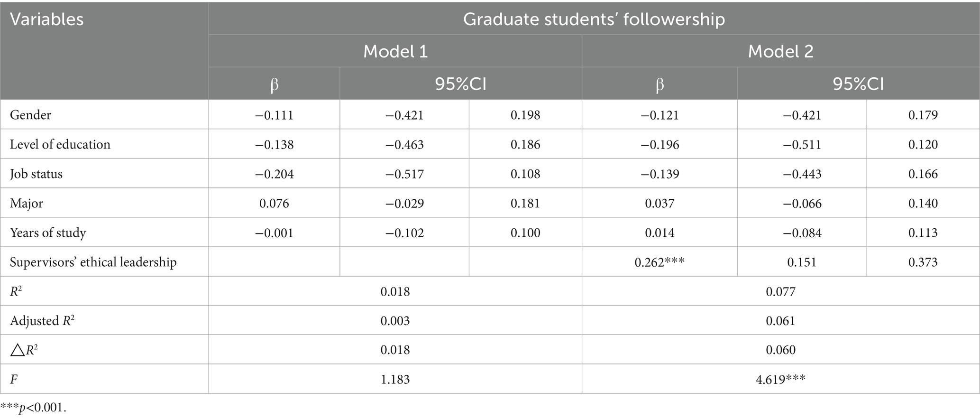Click the Model 1 header cell
Viewport: 980px width, 419px height.
point(395,51)
